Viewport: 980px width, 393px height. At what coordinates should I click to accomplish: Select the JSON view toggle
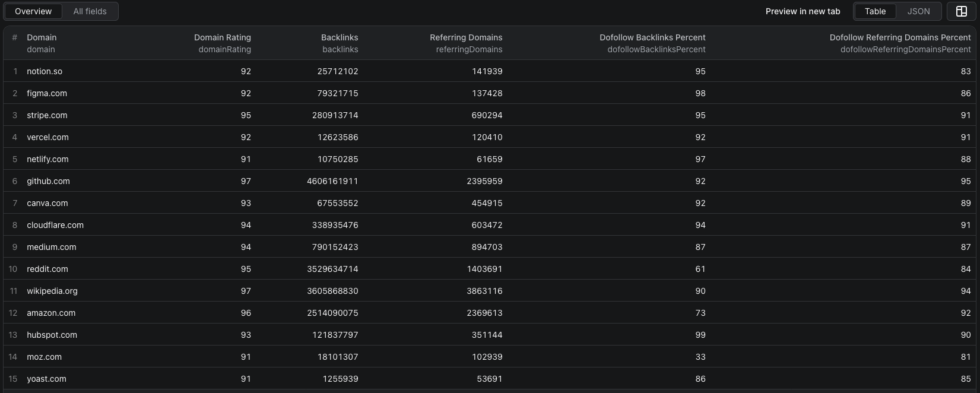(x=918, y=11)
